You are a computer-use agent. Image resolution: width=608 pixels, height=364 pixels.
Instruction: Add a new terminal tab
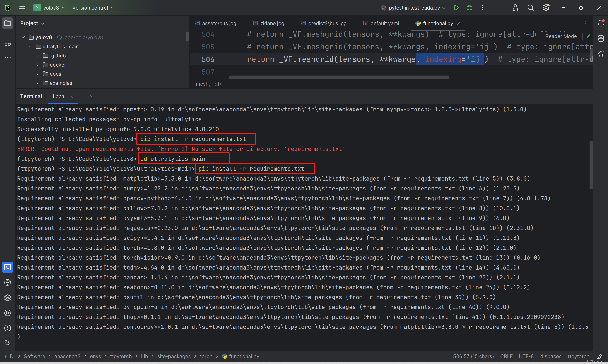tap(82, 96)
